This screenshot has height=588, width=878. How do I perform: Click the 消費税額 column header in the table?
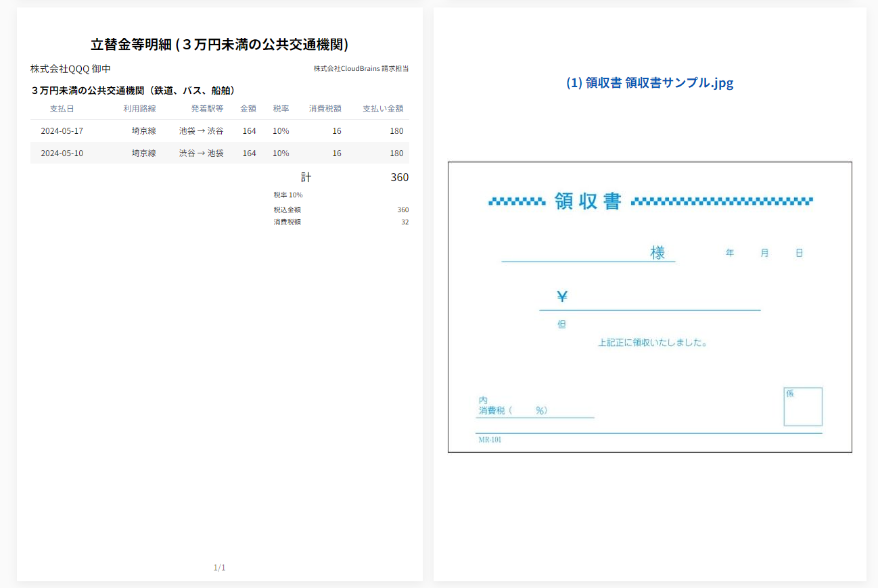[x=325, y=108]
